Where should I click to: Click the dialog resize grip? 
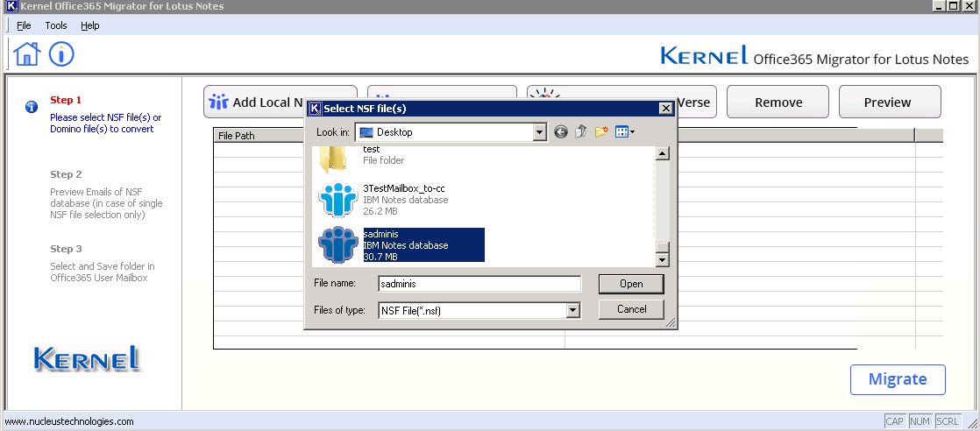(x=671, y=323)
